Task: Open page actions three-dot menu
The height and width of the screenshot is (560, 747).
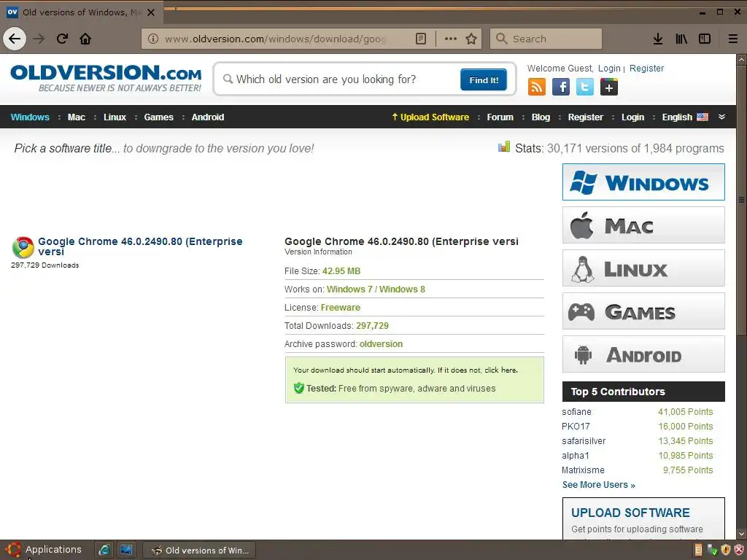Action: click(x=451, y=39)
